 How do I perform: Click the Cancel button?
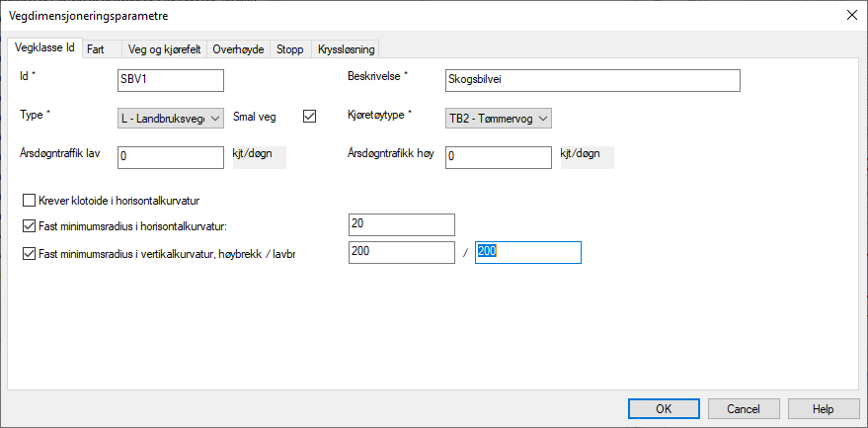(743, 408)
